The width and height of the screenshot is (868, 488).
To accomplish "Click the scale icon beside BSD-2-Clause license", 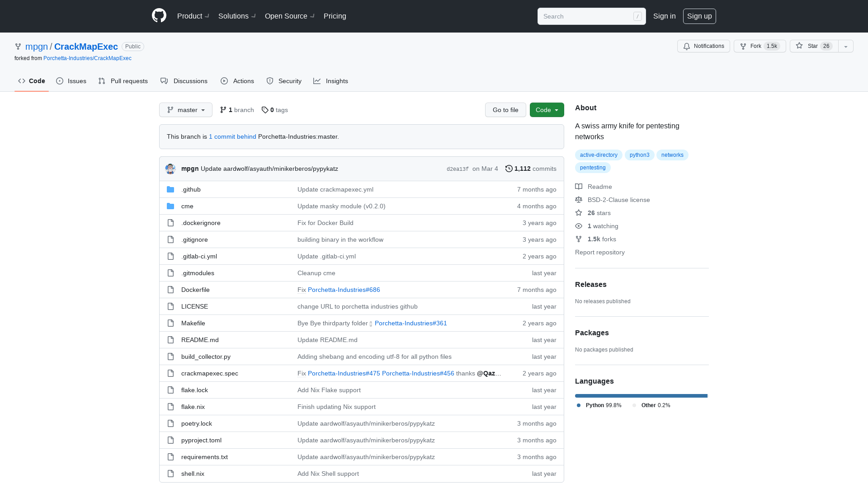I will [579, 200].
